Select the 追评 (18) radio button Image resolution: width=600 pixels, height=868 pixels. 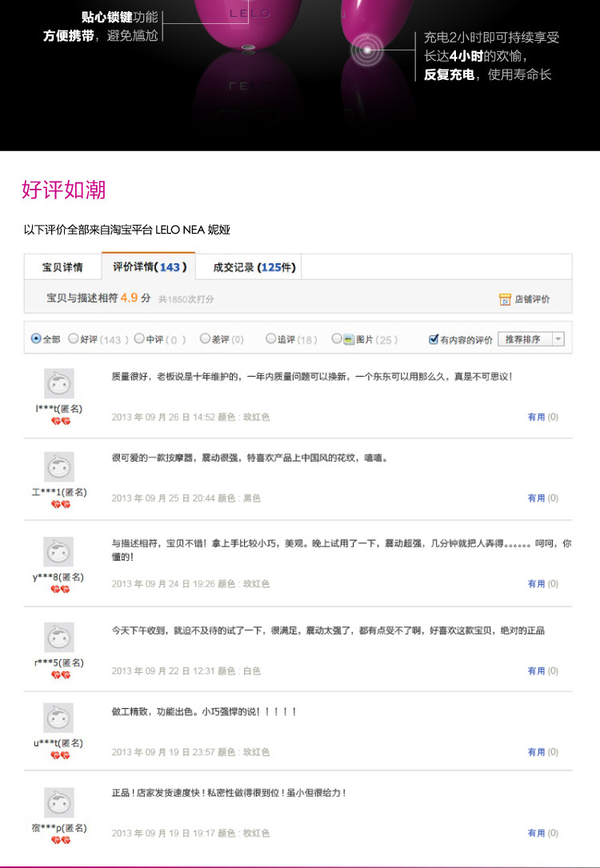coord(270,338)
